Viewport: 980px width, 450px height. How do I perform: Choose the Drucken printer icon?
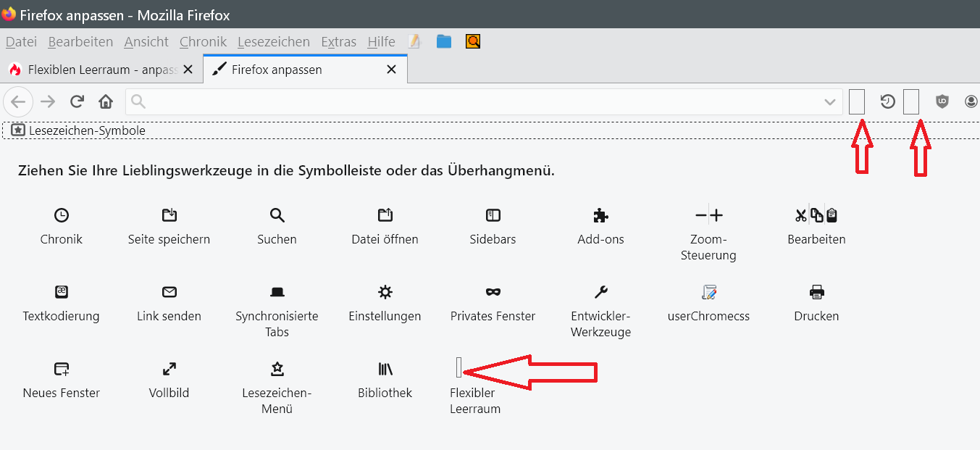click(x=816, y=292)
